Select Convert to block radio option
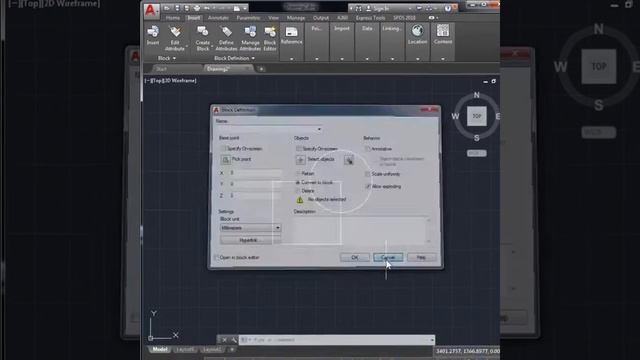 298,182
